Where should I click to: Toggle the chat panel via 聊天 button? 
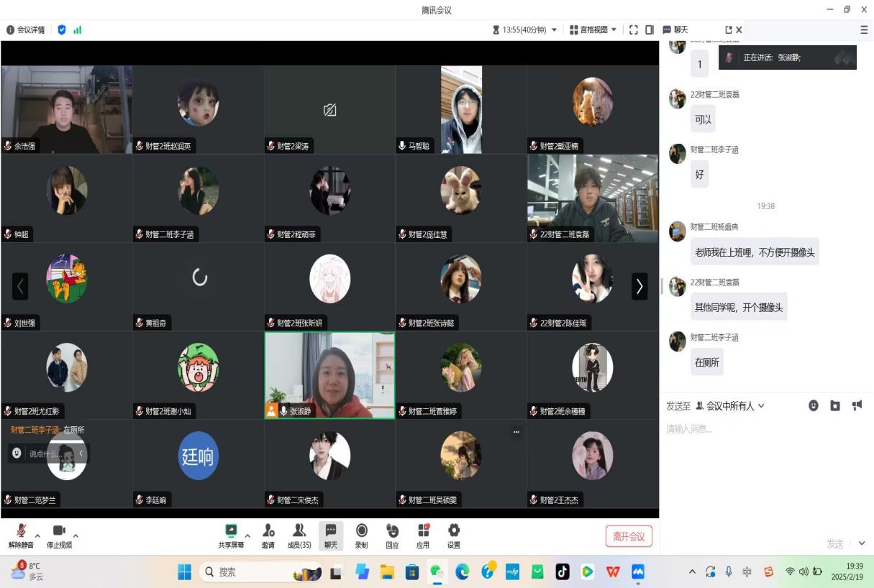[331, 536]
